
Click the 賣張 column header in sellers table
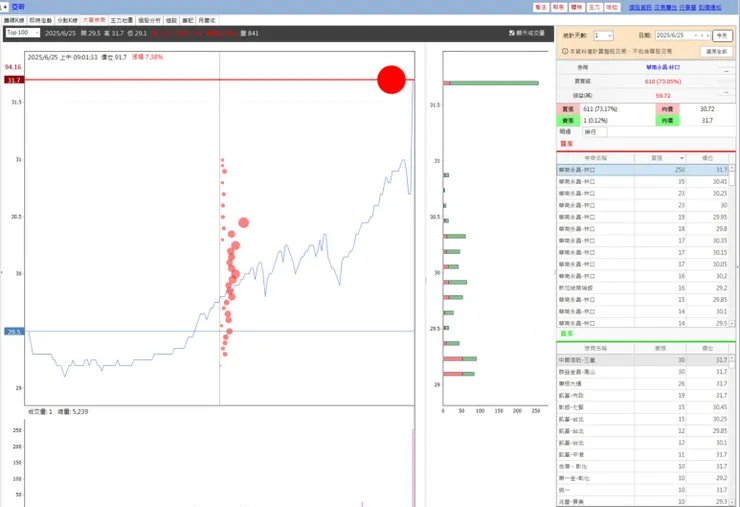(x=660, y=348)
